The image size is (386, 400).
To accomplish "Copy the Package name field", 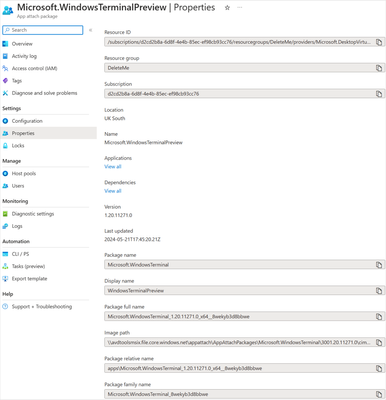I will 379,265.
